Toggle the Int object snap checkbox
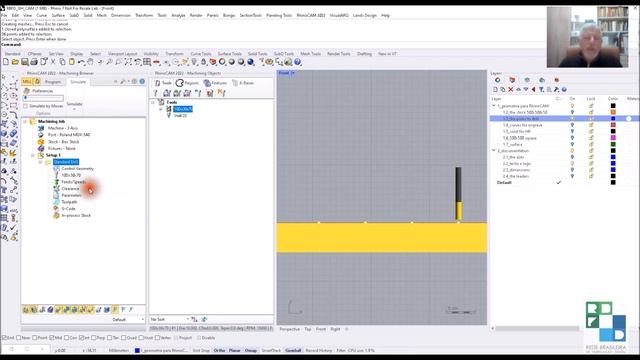Screen dimensions: 640x360 81,338
